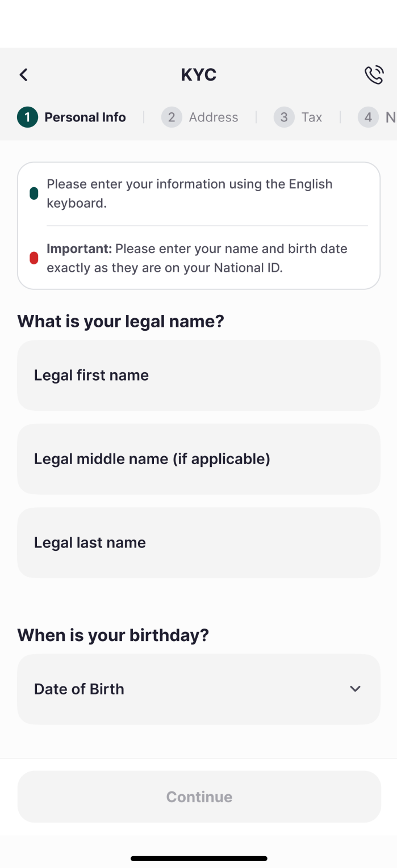This screenshot has width=397, height=868.
Task: Select the Personal Info step tab
Action: tap(85, 117)
